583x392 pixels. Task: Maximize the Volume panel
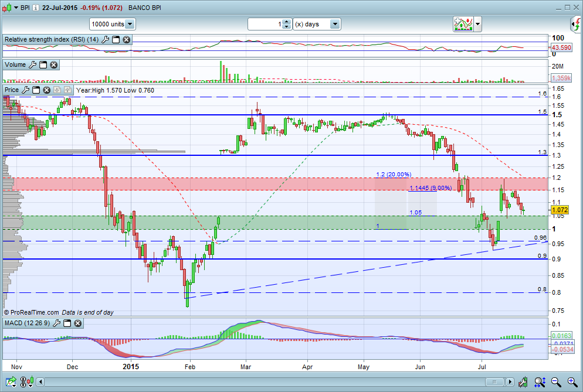[x=43, y=64]
